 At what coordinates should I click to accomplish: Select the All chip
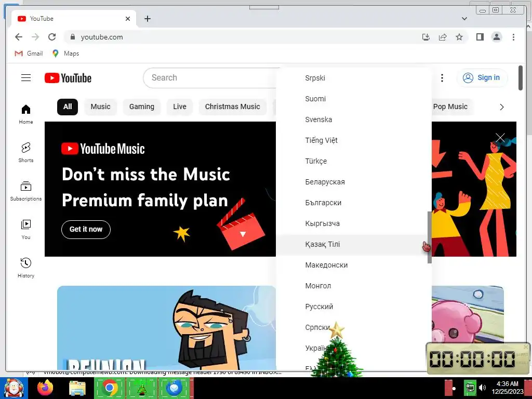pyautogui.click(x=68, y=107)
